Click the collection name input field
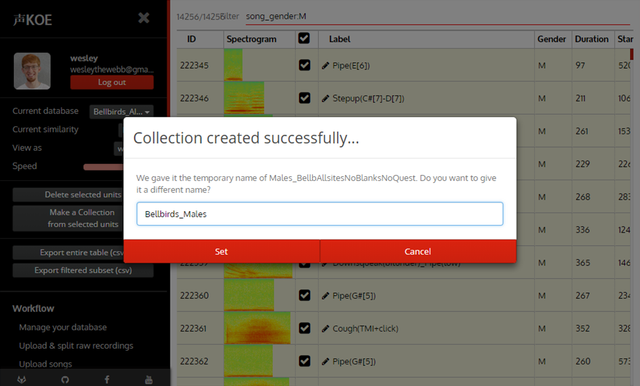This screenshot has width=640, height=386. [320, 214]
